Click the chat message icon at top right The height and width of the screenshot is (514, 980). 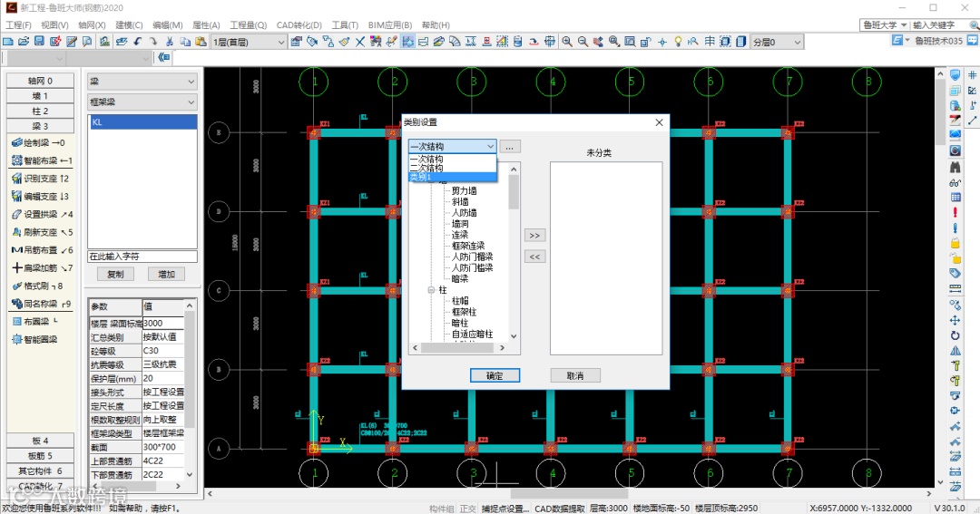tap(973, 40)
